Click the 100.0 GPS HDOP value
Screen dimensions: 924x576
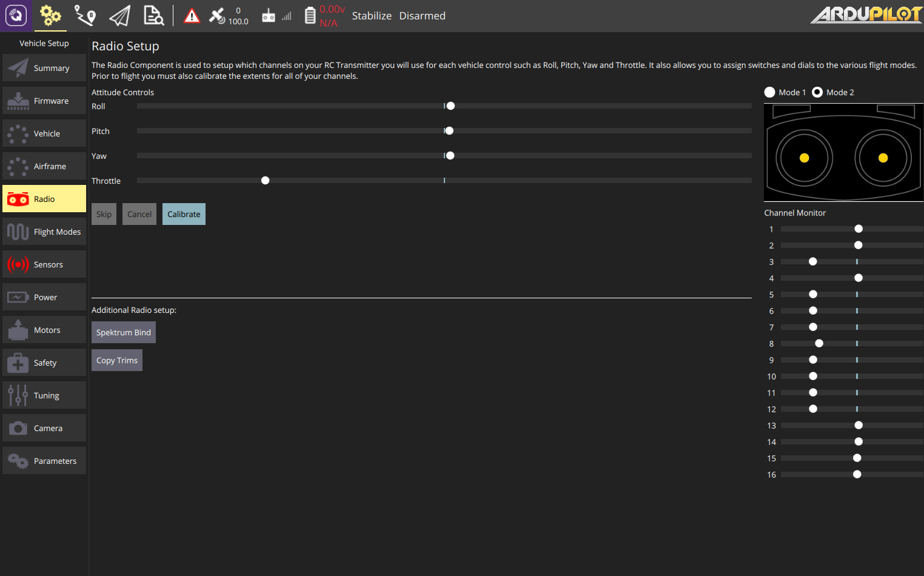point(238,21)
